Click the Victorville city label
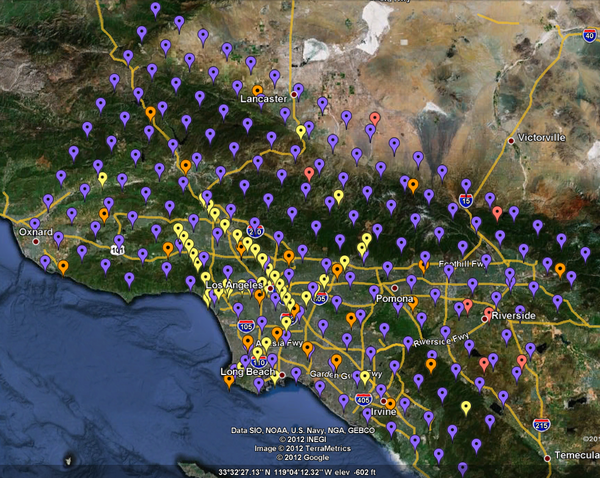Viewport: 600px width, 478px height. click(x=542, y=137)
